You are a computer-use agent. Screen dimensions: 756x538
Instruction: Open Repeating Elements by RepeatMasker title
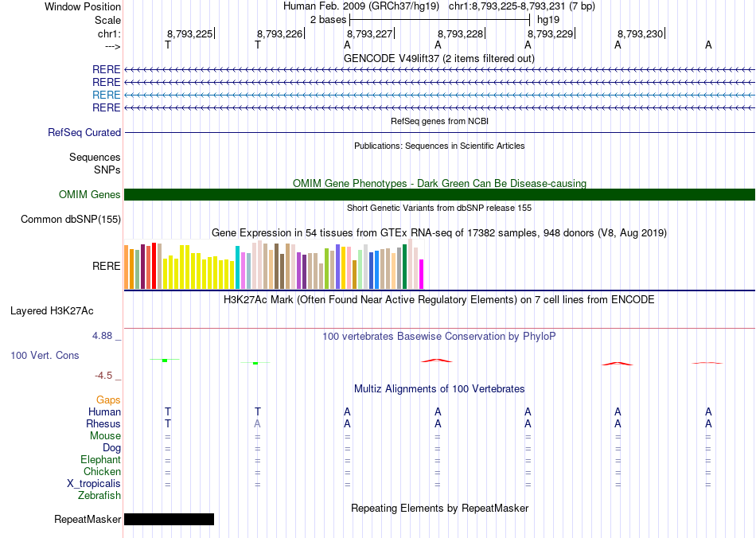click(x=440, y=508)
